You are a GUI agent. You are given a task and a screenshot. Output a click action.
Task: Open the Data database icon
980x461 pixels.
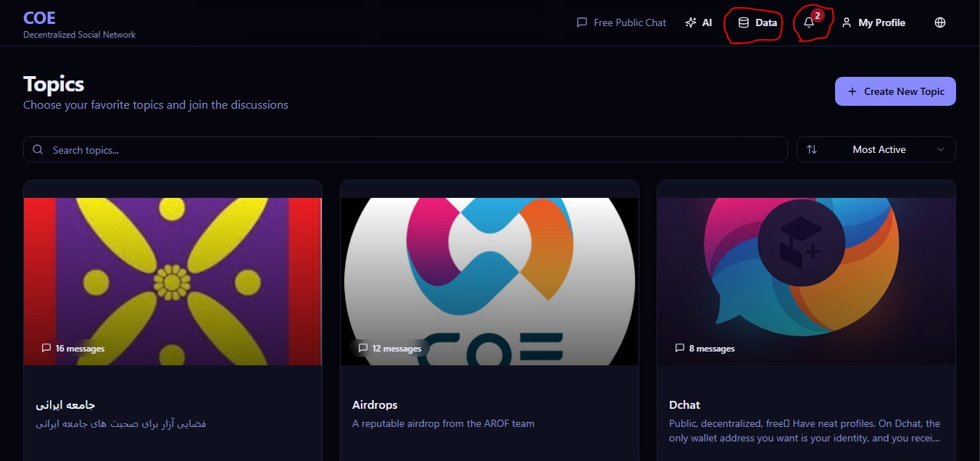click(x=744, y=22)
